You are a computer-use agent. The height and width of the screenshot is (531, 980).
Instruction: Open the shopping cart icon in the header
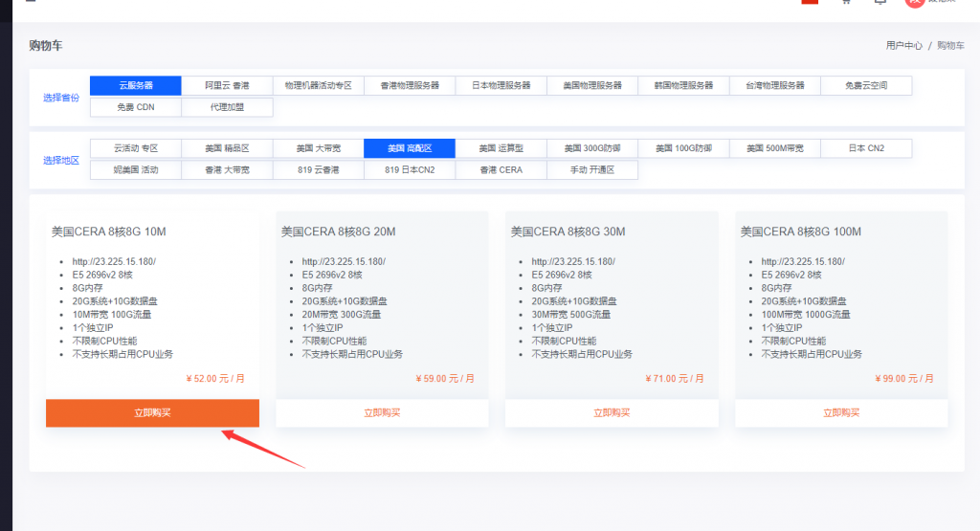(845, 2)
